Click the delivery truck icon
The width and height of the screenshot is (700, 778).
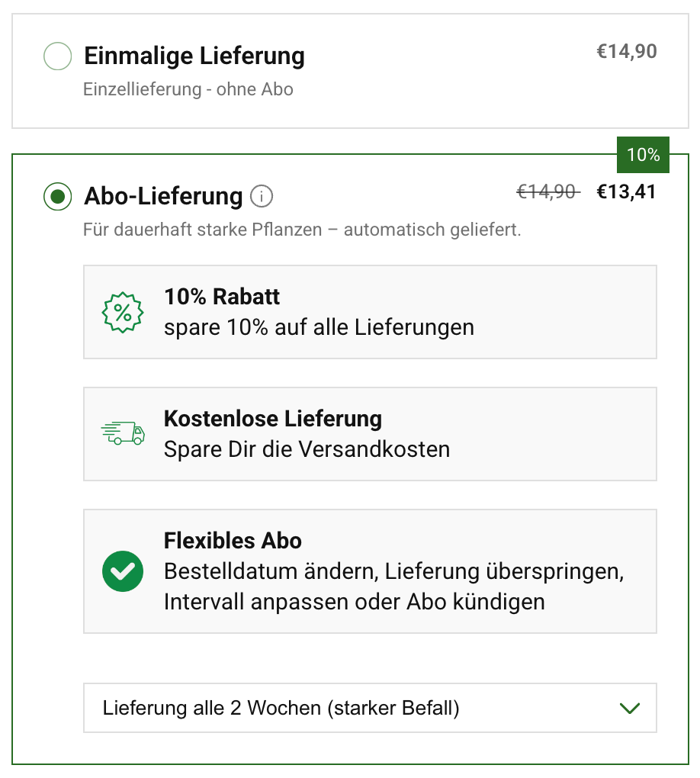123,434
